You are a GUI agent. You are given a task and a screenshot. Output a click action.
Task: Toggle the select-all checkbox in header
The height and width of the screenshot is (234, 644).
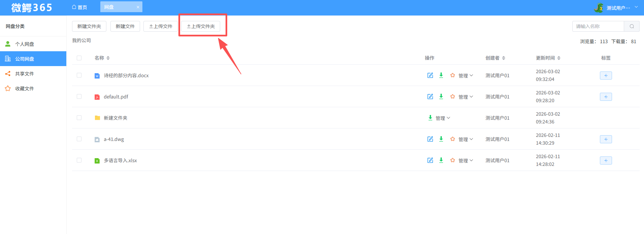click(x=79, y=58)
